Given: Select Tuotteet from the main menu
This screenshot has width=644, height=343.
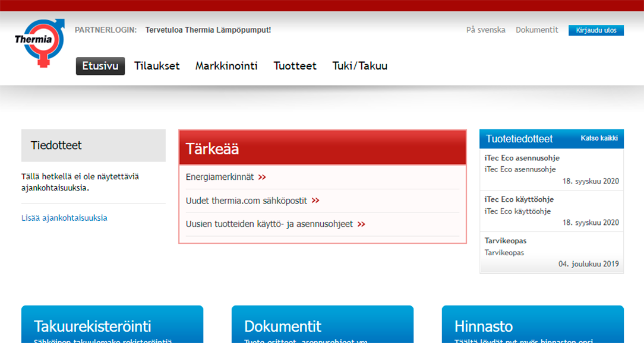Looking at the screenshot, I should pyautogui.click(x=295, y=66).
